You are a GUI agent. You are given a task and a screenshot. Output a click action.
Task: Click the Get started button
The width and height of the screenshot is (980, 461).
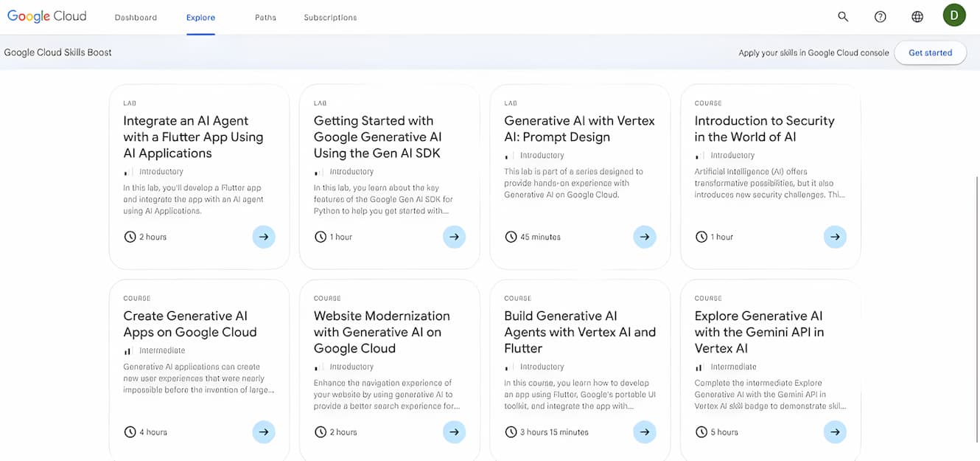tap(930, 53)
